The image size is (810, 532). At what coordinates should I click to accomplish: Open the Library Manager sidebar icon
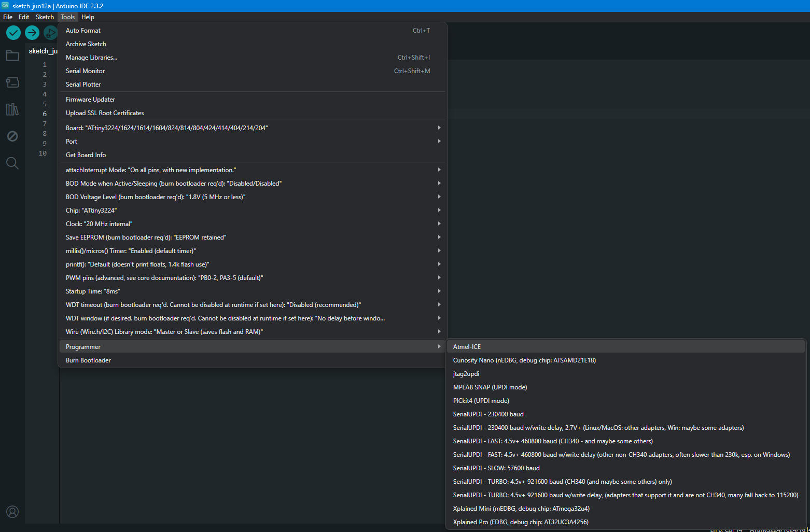[x=12, y=109]
